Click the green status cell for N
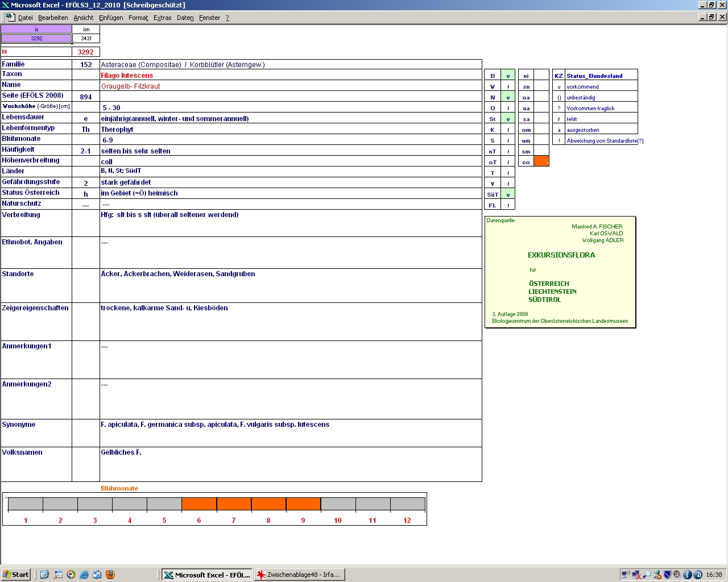 (508, 97)
